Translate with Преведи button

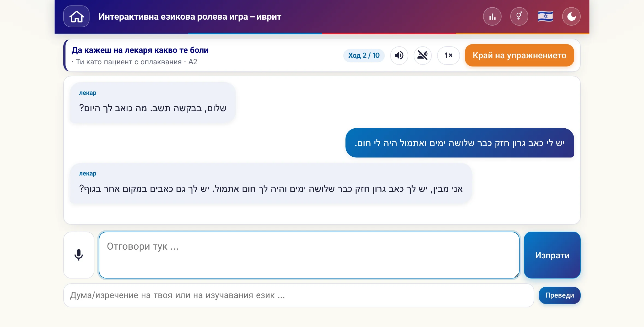pos(559,295)
